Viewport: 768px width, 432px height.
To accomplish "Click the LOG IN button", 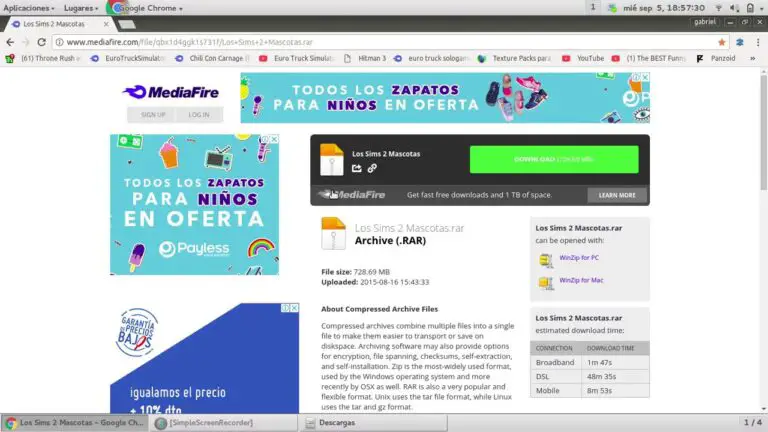I will pyautogui.click(x=199, y=115).
